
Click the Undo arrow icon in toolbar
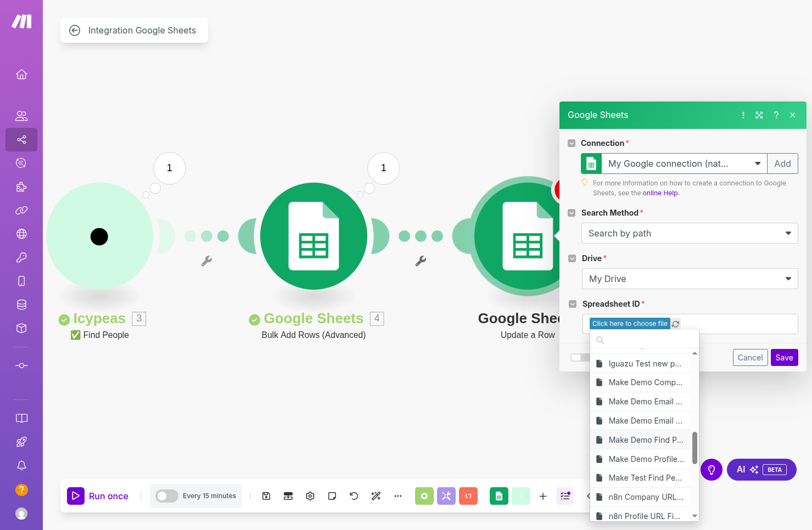354,496
